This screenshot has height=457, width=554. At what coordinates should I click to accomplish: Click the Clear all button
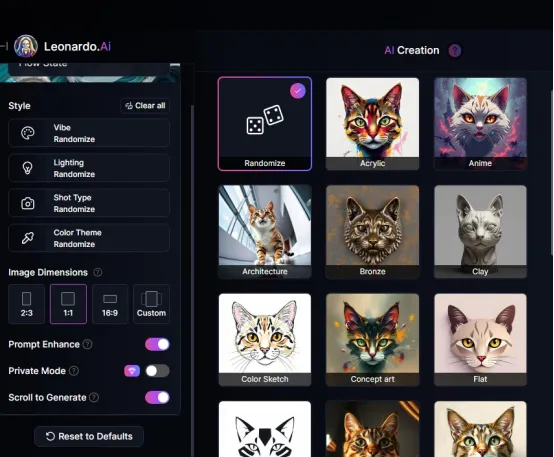pos(145,106)
